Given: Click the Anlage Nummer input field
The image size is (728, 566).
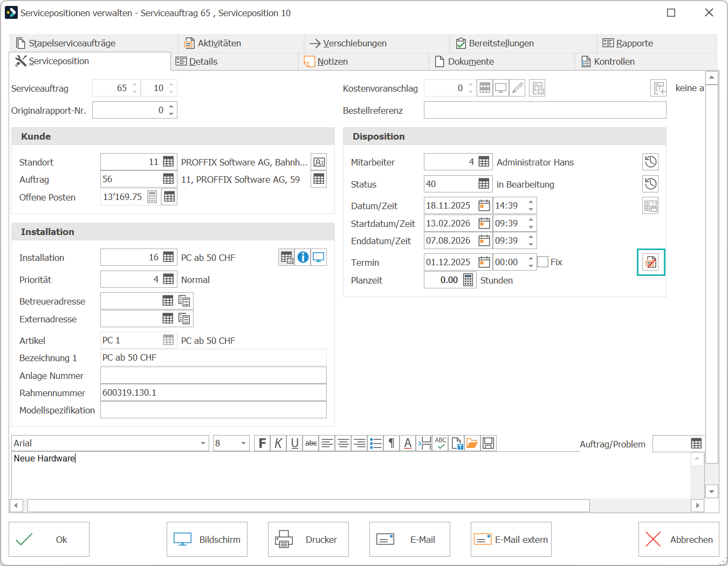Looking at the screenshot, I should coord(214,375).
